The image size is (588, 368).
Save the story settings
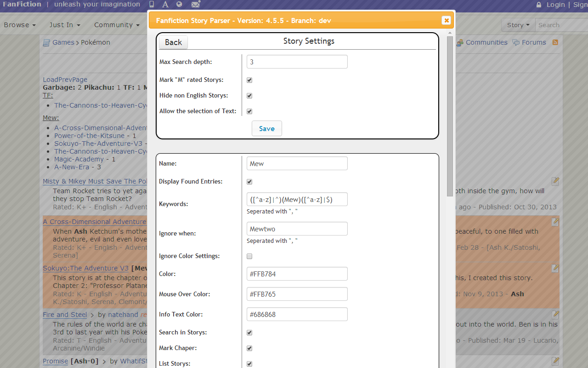click(267, 128)
